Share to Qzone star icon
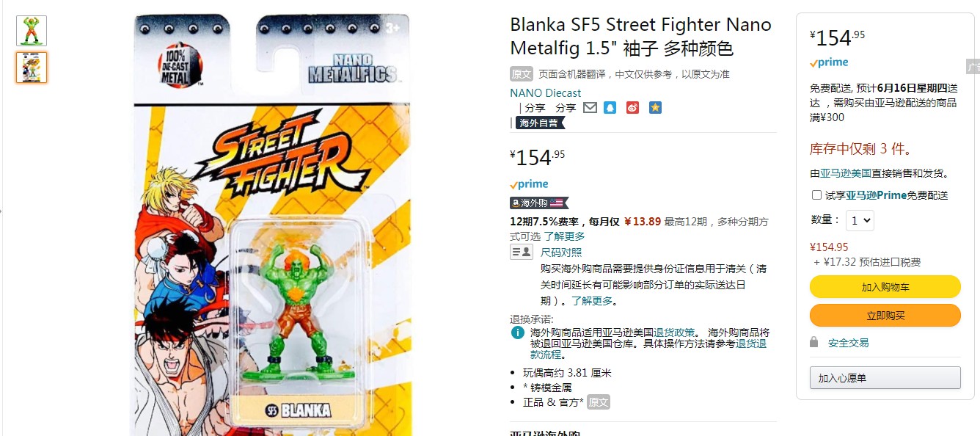The height and width of the screenshot is (436, 980). (655, 108)
